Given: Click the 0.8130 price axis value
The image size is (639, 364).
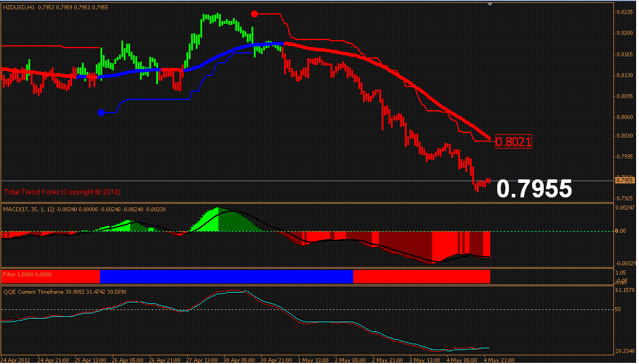Looking at the screenshot, I should click(x=624, y=75).
